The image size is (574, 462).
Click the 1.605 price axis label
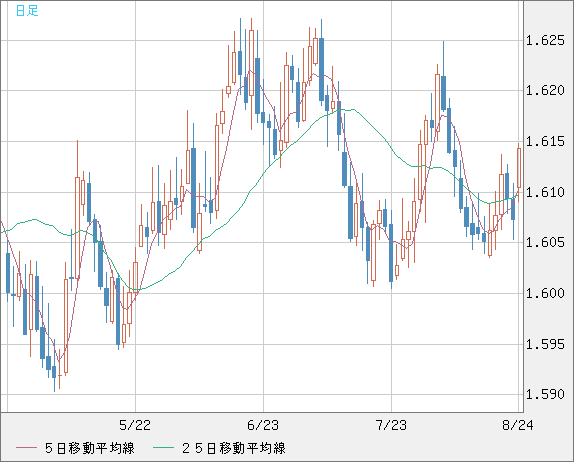coord(545,242)
